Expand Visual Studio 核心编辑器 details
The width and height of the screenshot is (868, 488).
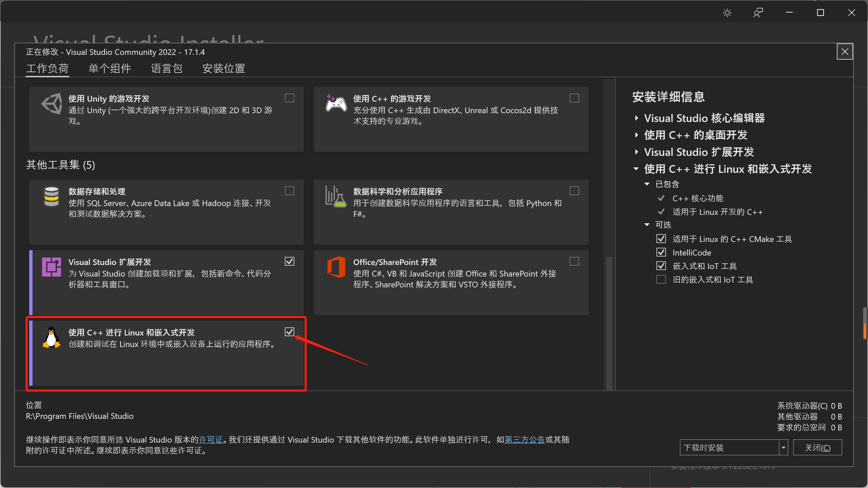tap(636, 118)
